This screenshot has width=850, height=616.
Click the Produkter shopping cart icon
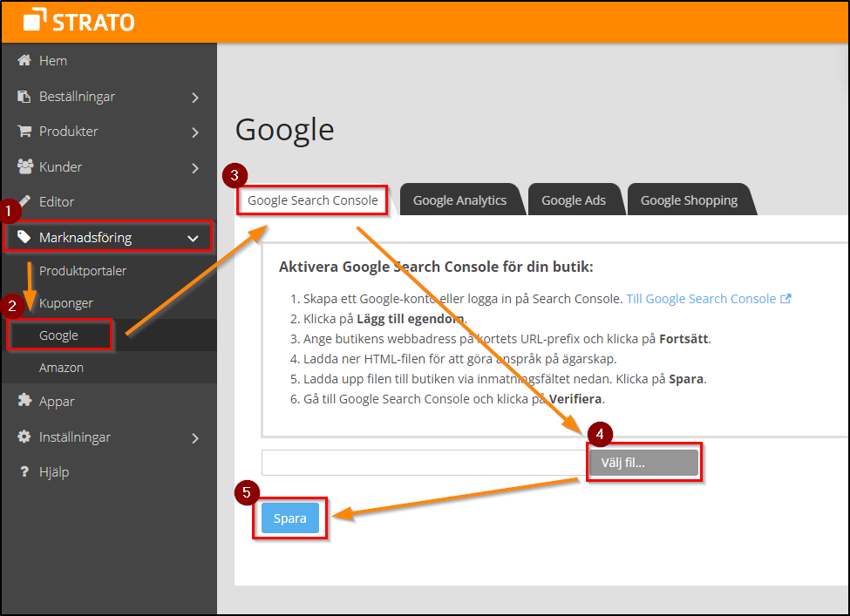click(24, 132)
